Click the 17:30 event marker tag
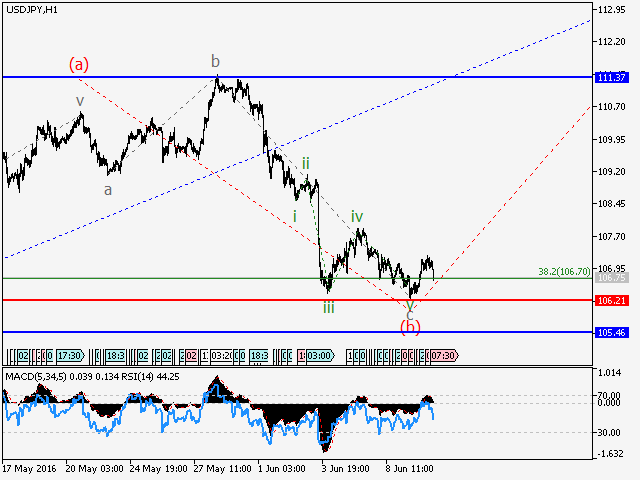This screenshot has width=640, height=480. pos(70,356)
